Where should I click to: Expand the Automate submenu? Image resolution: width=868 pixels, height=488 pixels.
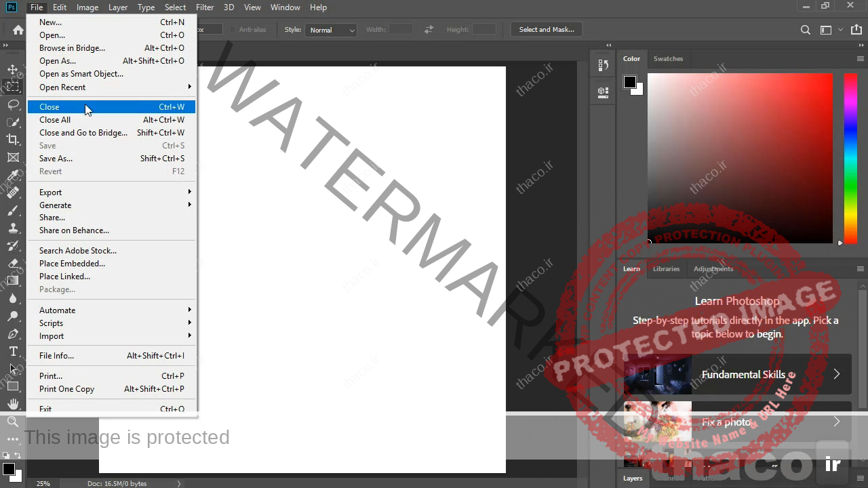(x=111, y=310)
